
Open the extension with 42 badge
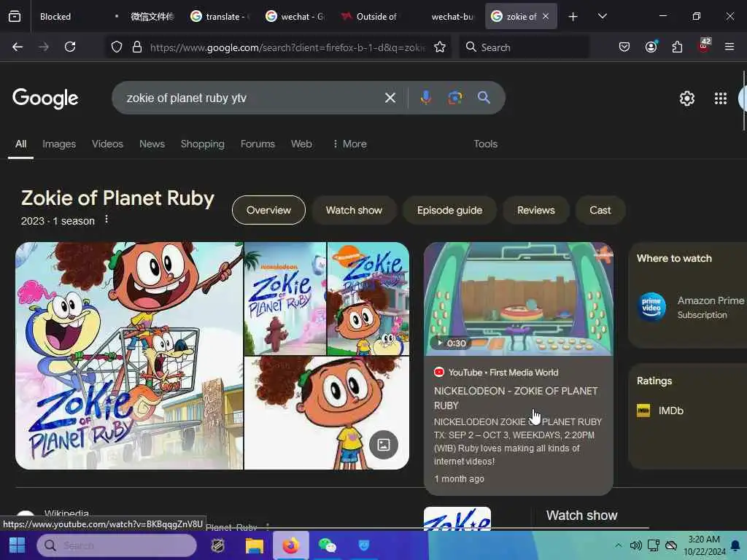coord(704,46)
